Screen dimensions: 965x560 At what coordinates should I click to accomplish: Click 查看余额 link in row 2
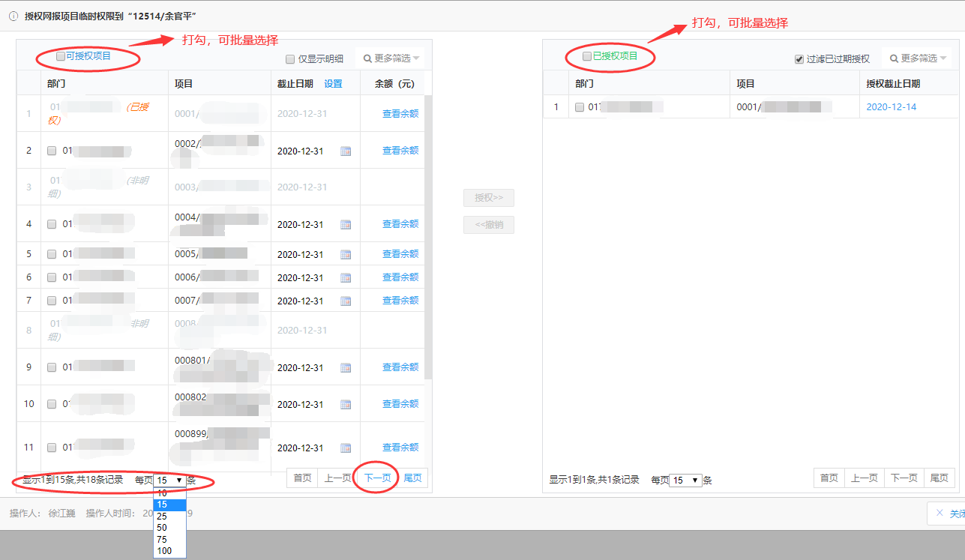(x=400, y=151)
